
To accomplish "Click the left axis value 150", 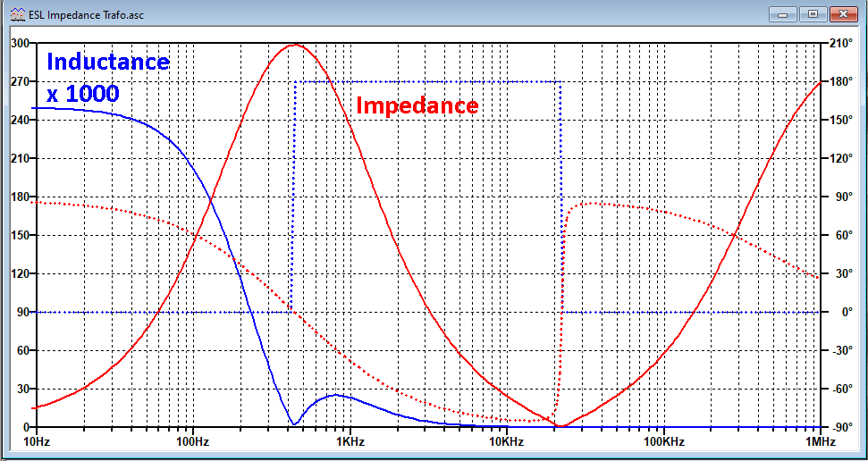I will point(20,235).
